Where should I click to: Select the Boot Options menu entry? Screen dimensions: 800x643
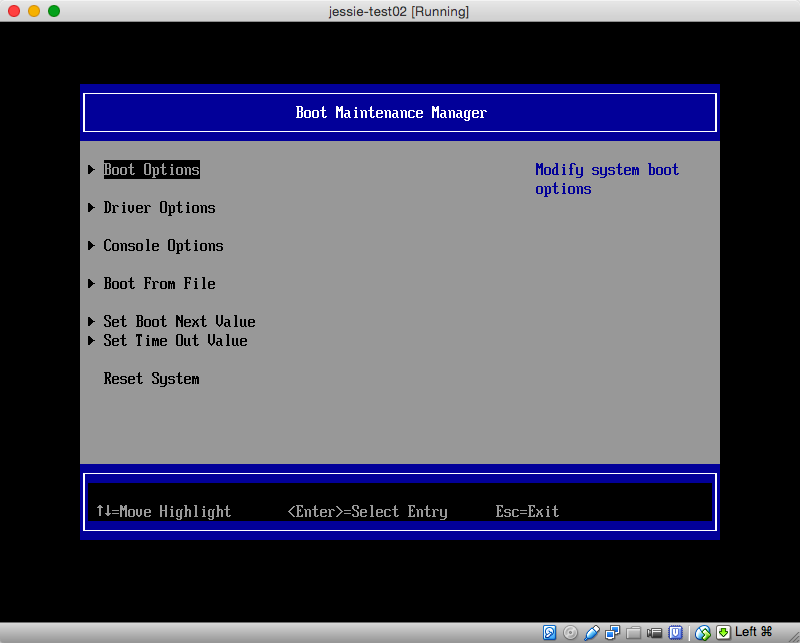pos(152,169)
